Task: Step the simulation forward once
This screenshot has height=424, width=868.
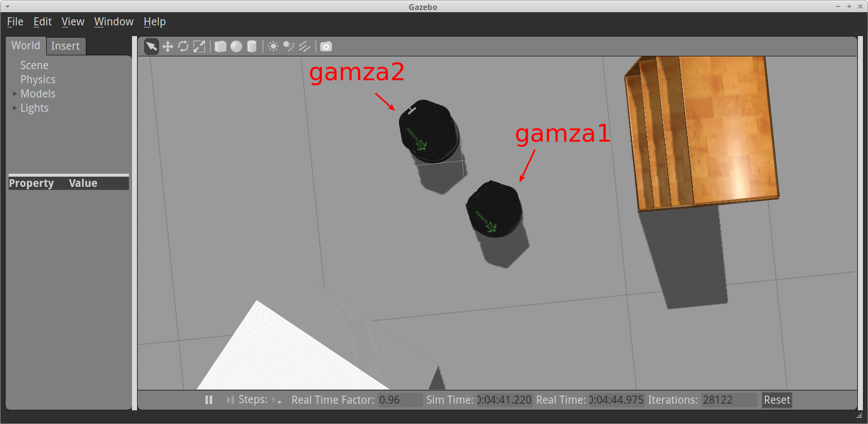Action: pos(230,400)
